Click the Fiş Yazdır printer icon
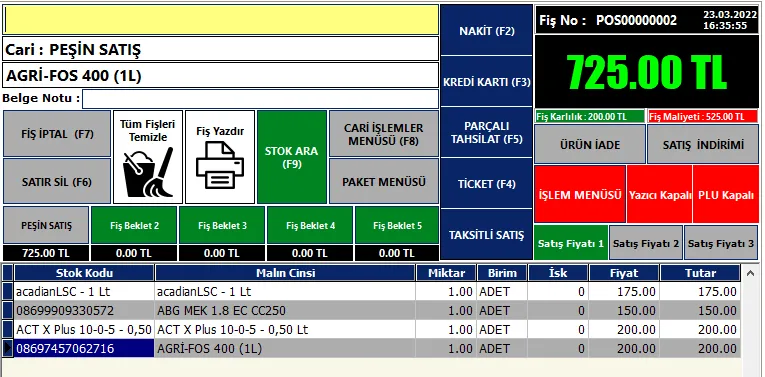Viewport: 765px width, 377px height. (220, 165)
